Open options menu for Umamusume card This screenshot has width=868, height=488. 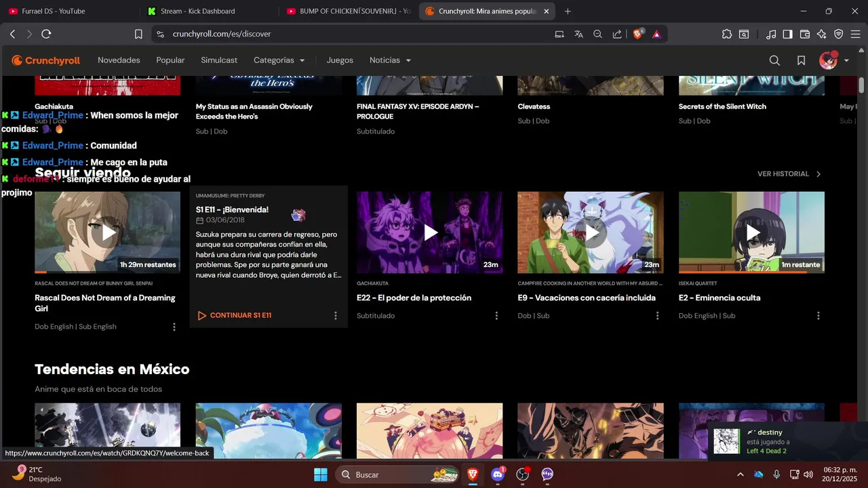tap(335, 315)
